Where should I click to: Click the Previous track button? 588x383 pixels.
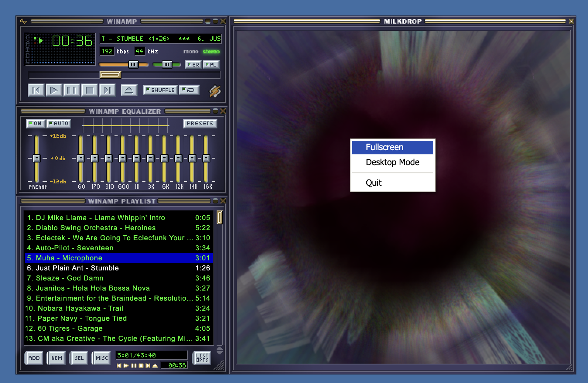click(36, 90)
